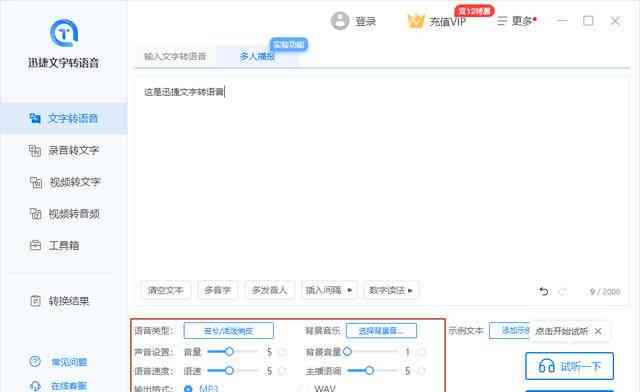This screenshot has height=392, width=640.
Task: Click the 试听一下 preview button
Action: 569,366
